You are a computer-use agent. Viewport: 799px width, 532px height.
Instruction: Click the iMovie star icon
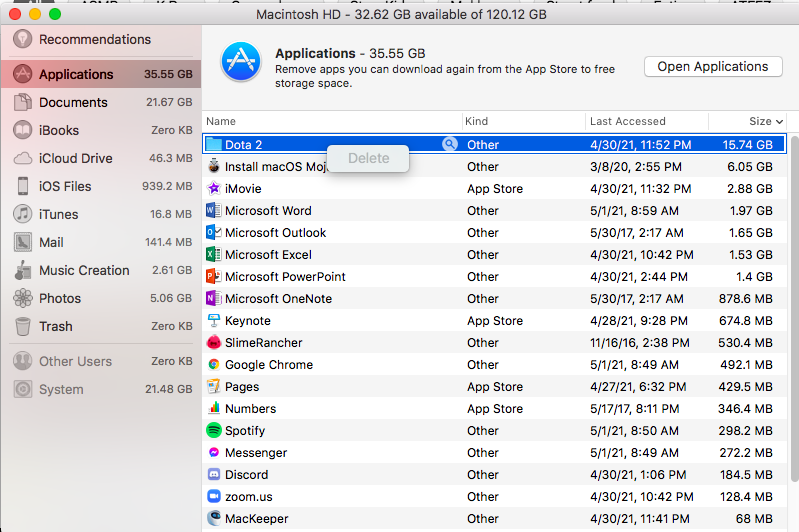click(214, 189)
